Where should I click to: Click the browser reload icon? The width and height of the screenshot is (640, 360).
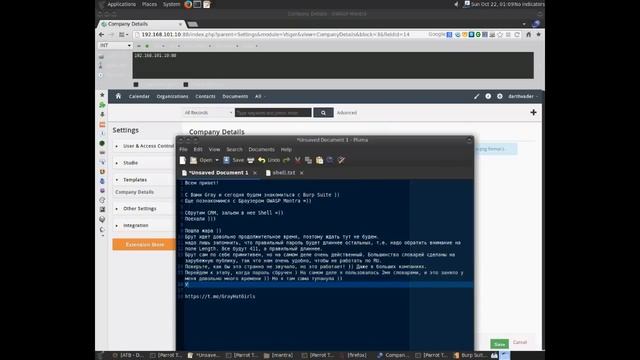[517, 35]
